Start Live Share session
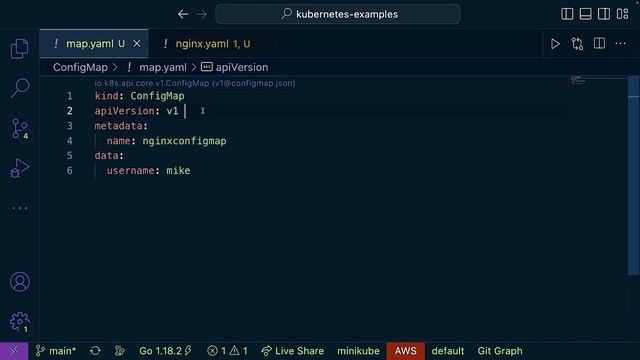640x360 pixels. click(293, 351)
